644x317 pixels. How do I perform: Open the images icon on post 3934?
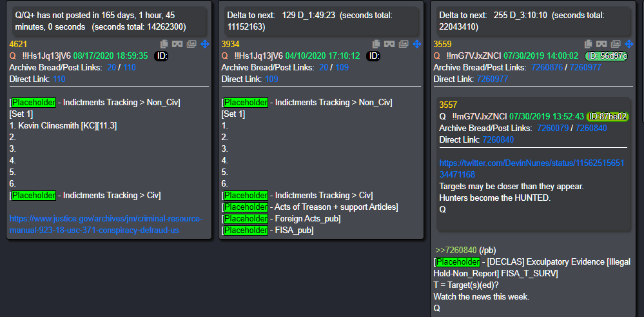point(404,44)
